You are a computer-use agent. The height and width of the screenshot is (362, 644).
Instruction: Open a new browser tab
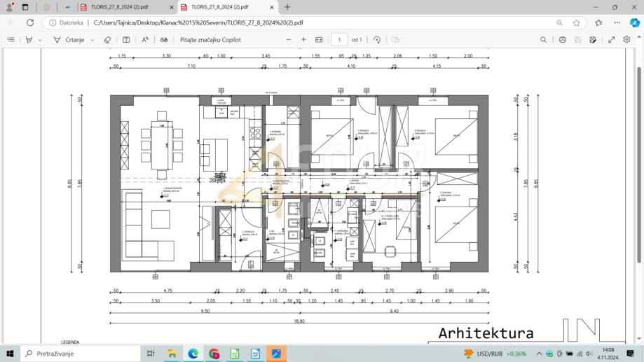point(287,7)
